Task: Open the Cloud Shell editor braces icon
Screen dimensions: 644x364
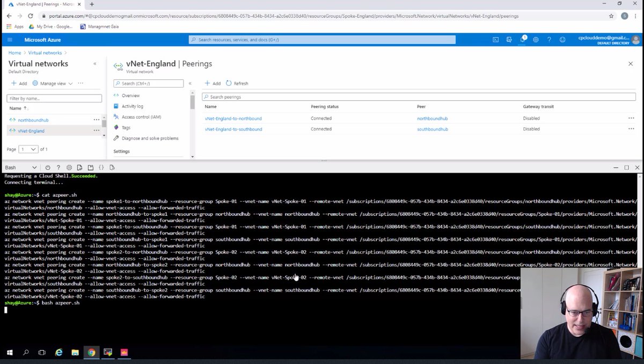Action: point(101,168)
